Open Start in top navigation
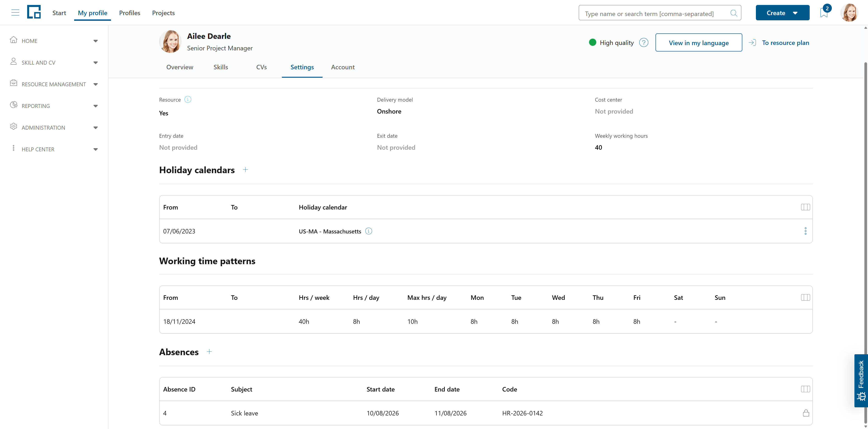Viewport: 868px width, 429px height. point(59,13)
